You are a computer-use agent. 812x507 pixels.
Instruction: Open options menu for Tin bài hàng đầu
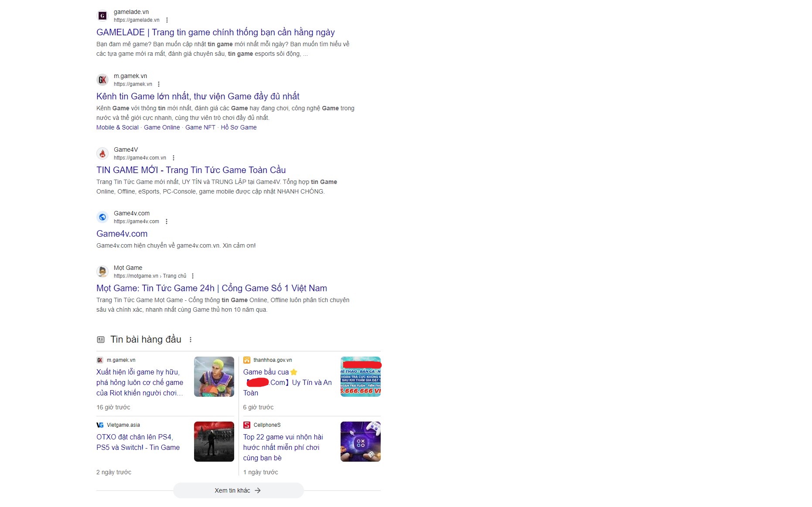coord(191,340)
